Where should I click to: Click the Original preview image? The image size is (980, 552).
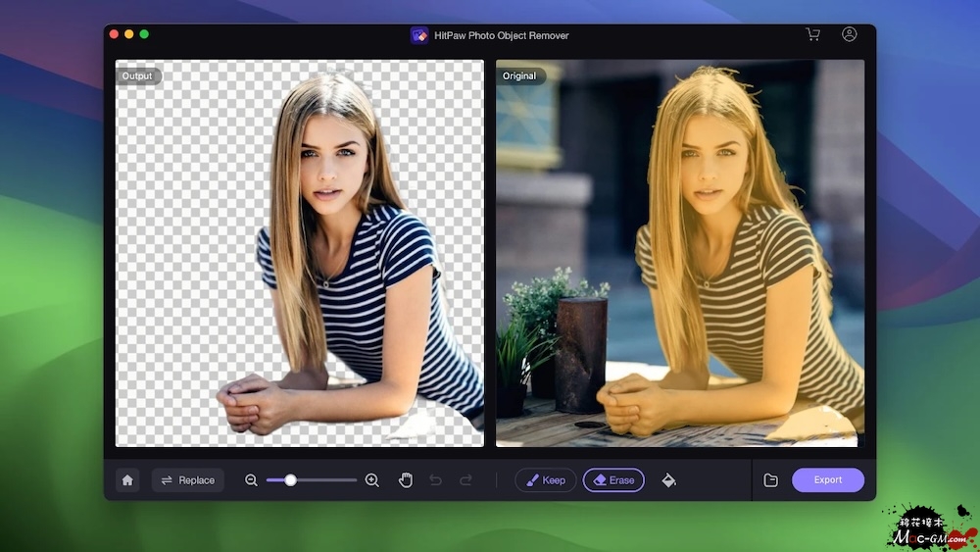click(x=680, y=253)
